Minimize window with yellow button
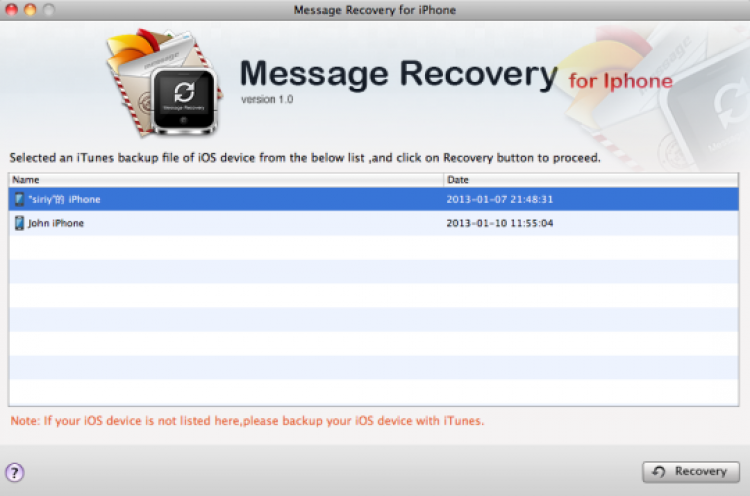The width and height of the screenshot is (750, 496). (x=30, y=10)
